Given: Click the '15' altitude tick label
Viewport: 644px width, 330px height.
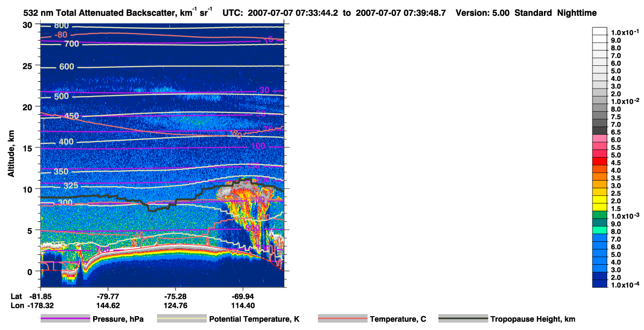Looking at the screenshot, I should (x=28, y=148).
